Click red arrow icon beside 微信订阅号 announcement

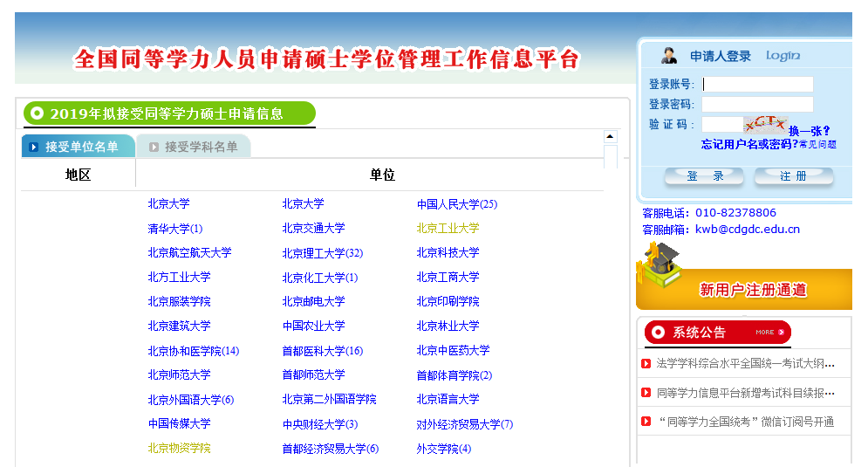coord(646,422)
